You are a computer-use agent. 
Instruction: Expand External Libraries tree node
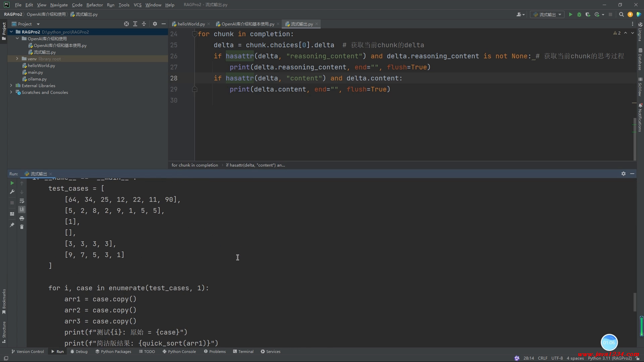[x=11, y=85]
